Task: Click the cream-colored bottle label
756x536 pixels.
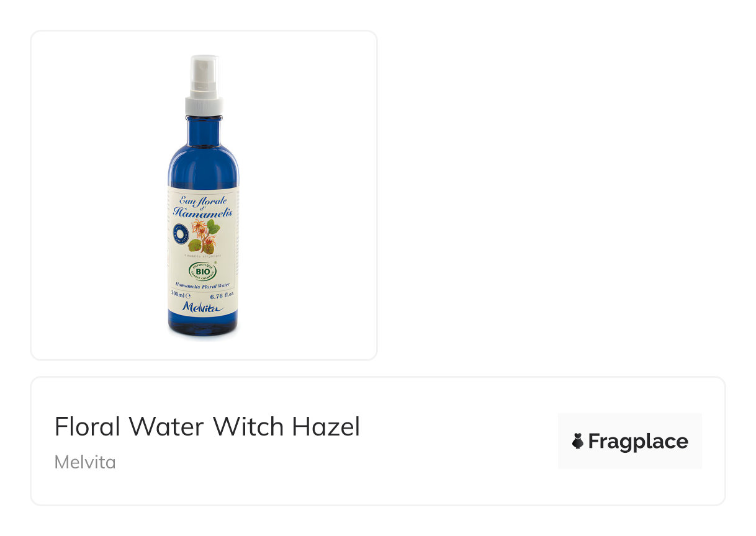Action: coord(203,252)
